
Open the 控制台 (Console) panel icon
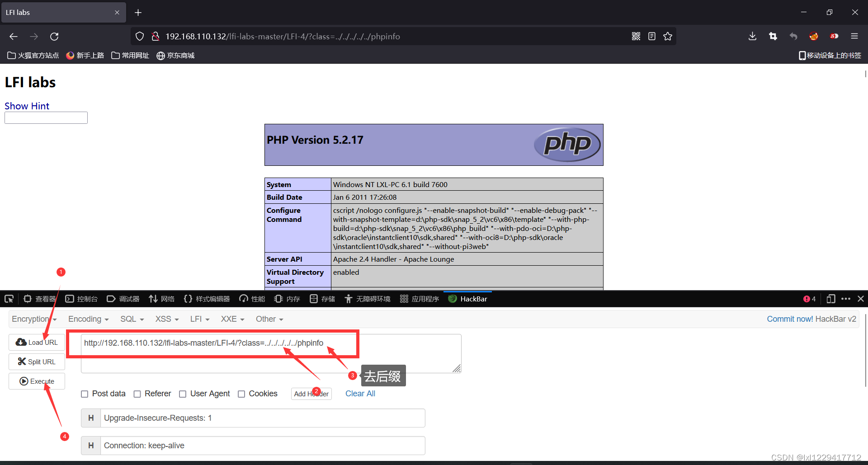pos(81,299)
